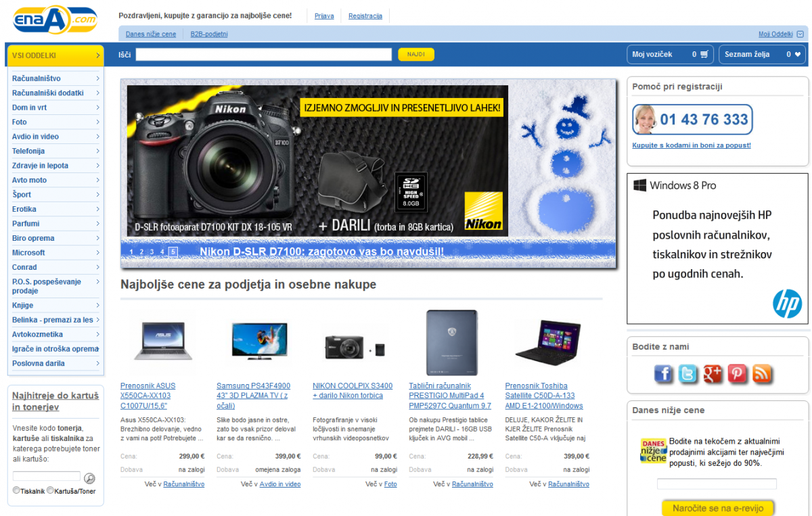Open the Prenosnik Toshiba Satellite product link
The width and height of the screenshot is (812, 516).
pyautogui.click(x=544, y=396)
